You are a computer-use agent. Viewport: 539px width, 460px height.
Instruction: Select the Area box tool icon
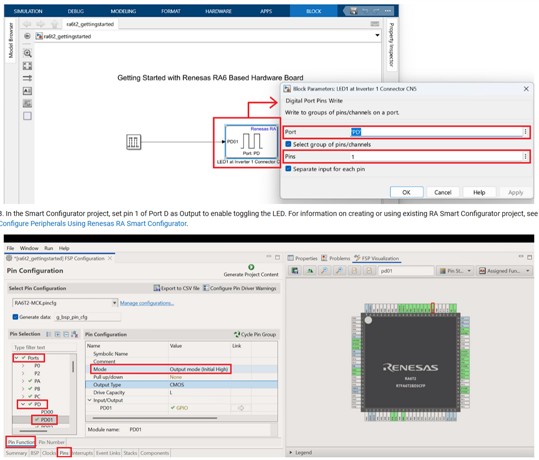pos(27,116)
